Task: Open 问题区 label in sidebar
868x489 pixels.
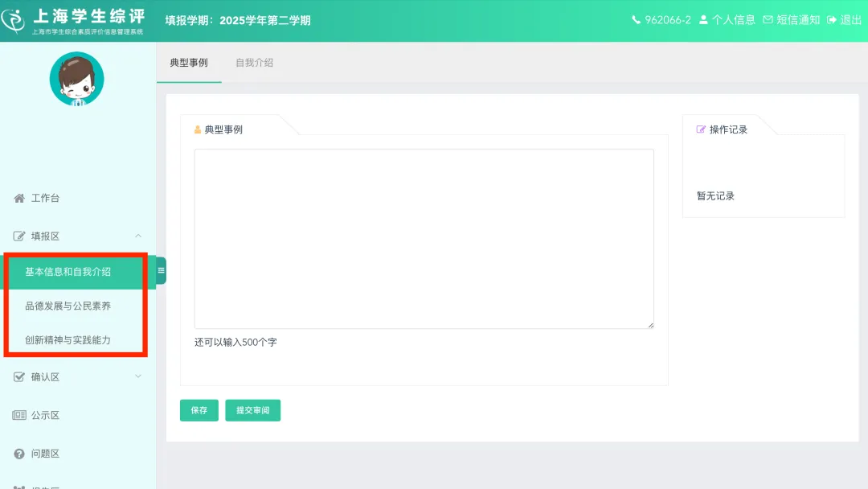Action: pos(45,454)
